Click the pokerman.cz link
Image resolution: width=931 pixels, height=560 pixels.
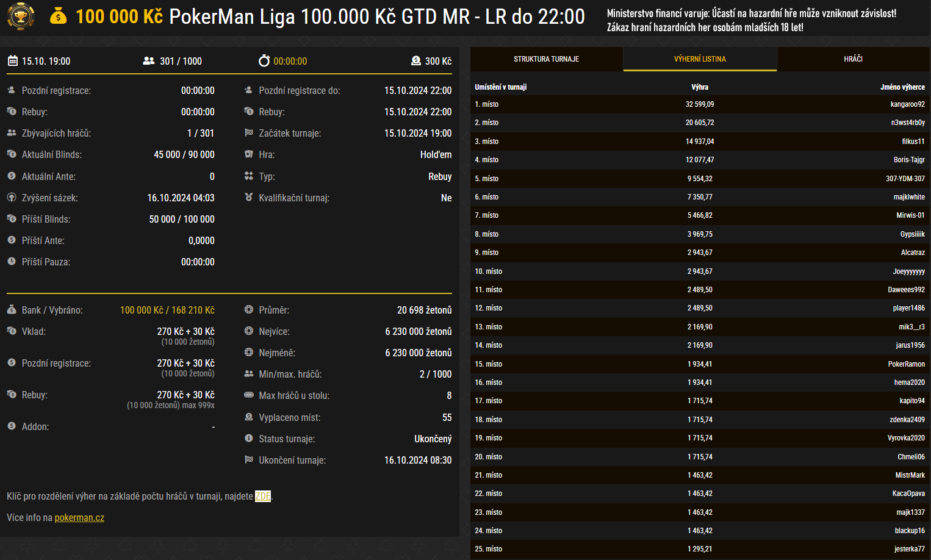pyautogui.click(x=79, y=517)
